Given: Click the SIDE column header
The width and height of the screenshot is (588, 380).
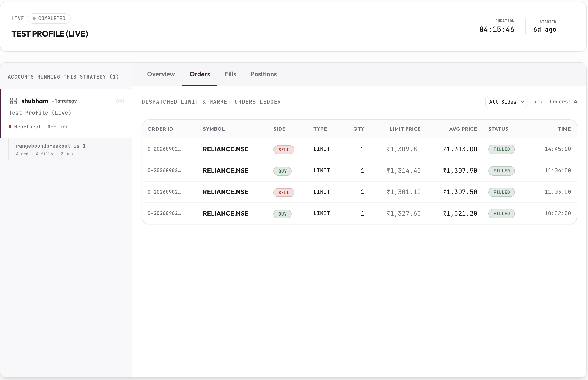Looking at the screenshot, I should [279, 129].
